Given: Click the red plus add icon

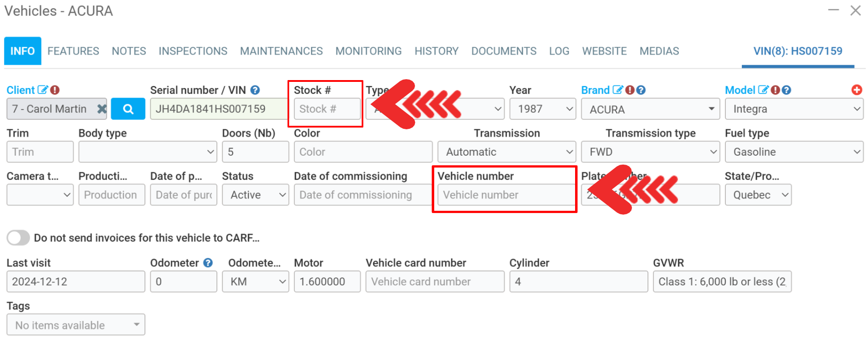Looking at the screenshot, I should (x=856, y=90).
